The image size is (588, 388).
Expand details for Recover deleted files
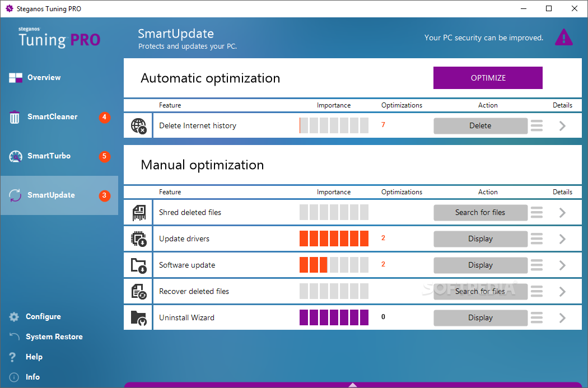coord(562,291)
